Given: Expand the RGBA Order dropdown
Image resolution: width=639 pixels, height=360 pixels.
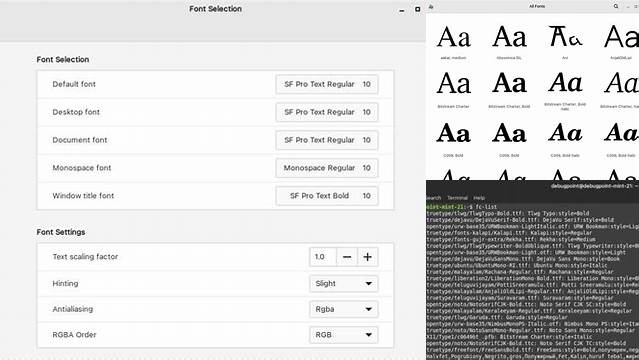Looking at the screenshot, I should 344,335.
